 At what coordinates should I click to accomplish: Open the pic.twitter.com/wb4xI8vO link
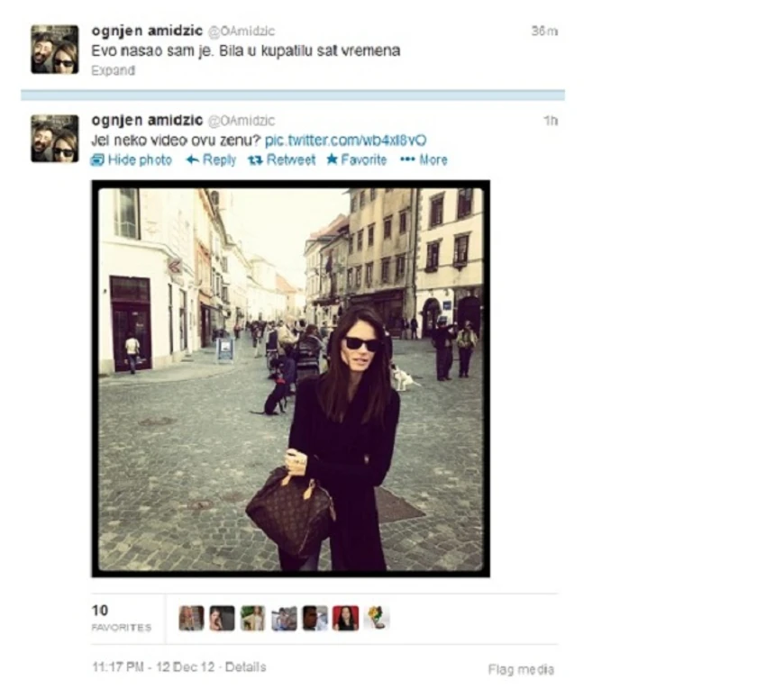click(x=345, y=141)
